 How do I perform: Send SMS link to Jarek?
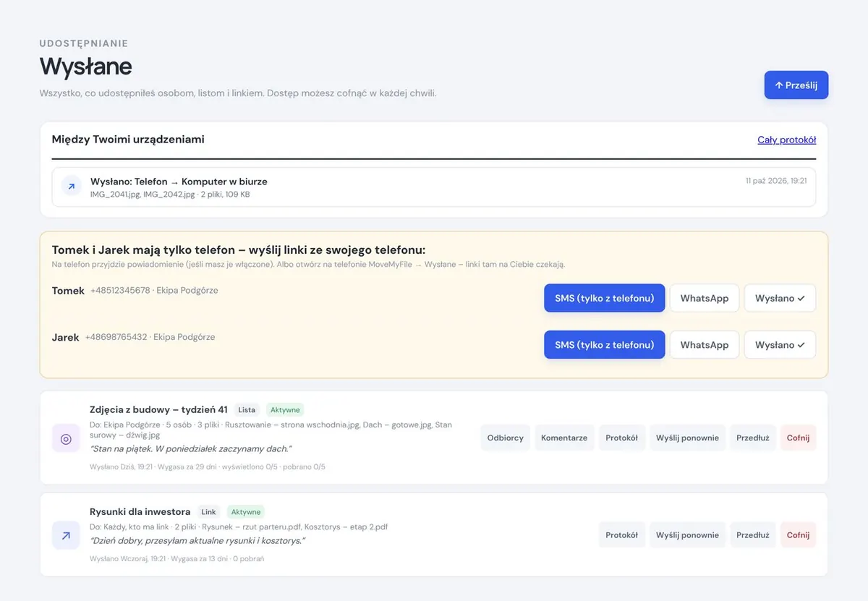click(605, 345)
